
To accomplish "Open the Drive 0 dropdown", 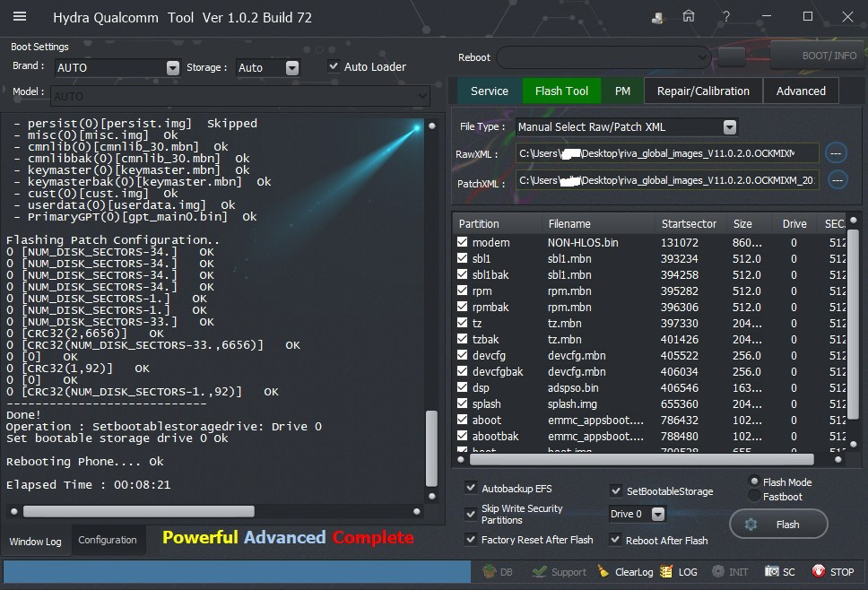I will [657, 514].
